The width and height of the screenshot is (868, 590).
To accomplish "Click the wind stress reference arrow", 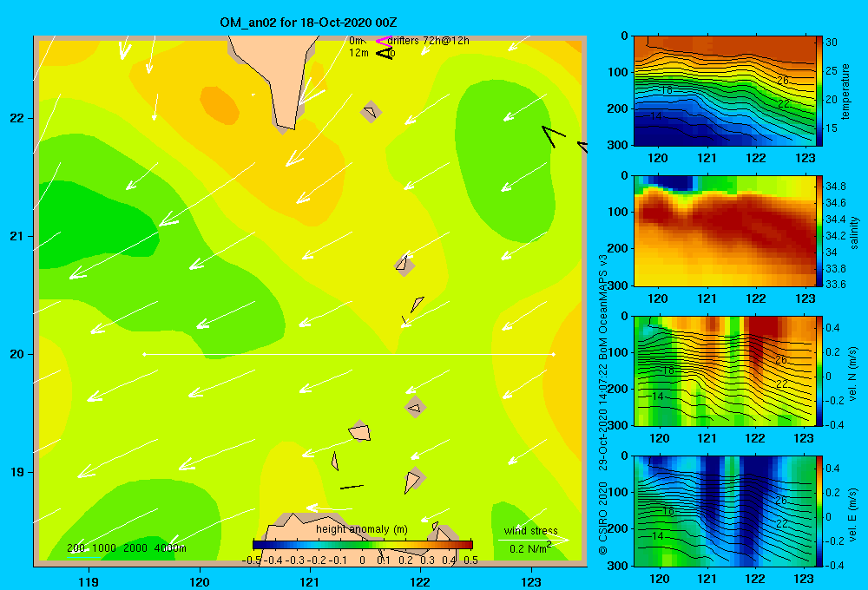I will pyautogui.click(x=534, y=539).
